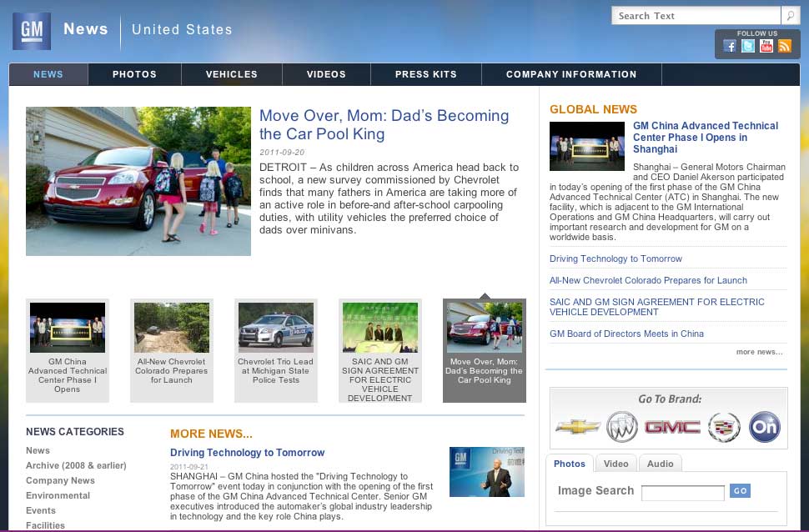The height and width of the screenshot is (532, 809).
Task: Go to the Cadillac brand logo
Action: click(724, 427)
